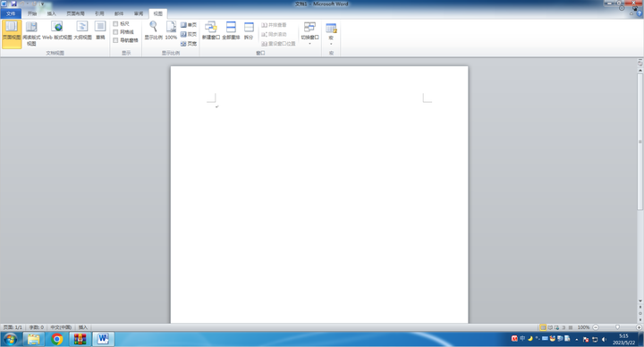
Task: Switch to the 页面布局 Page Layout tab
Action: coord(75,13)
